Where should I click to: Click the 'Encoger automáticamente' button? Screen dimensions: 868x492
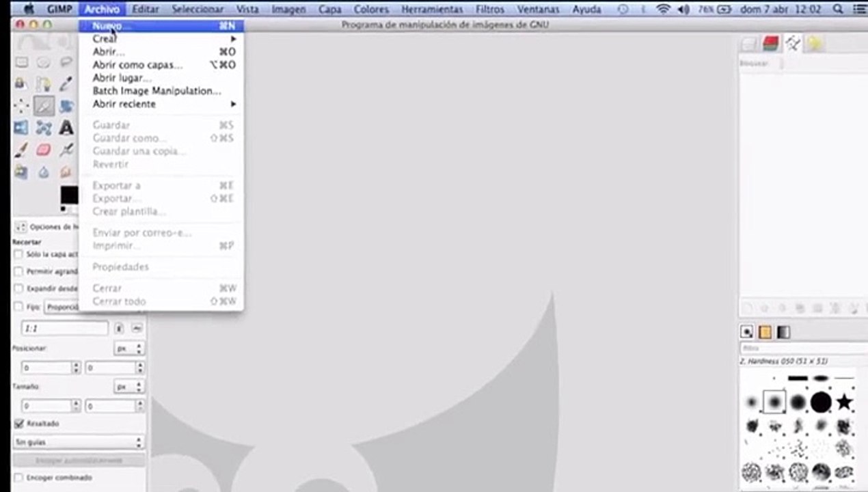79,460
